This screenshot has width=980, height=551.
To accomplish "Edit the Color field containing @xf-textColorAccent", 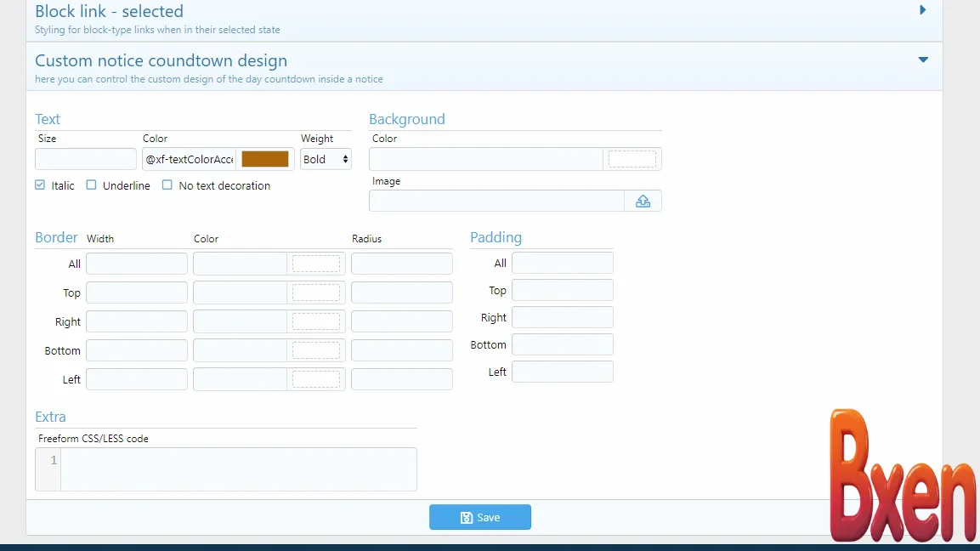I will click(189, 158).
